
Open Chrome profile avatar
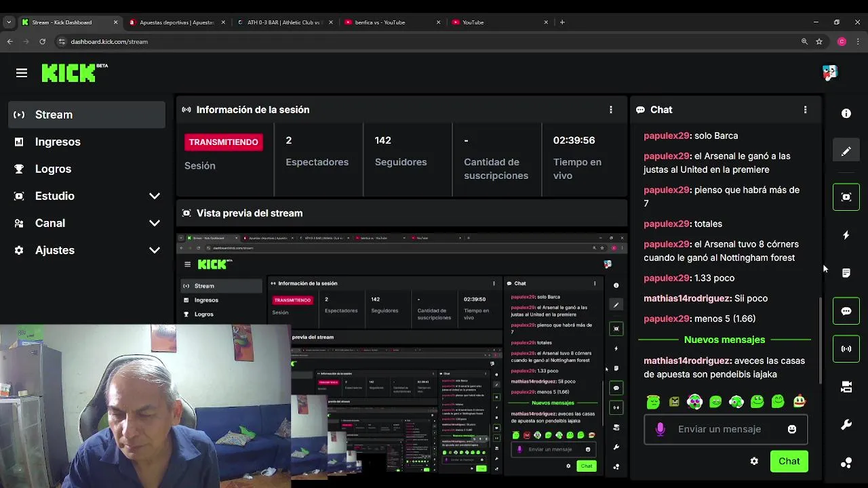tap(842, 41)
